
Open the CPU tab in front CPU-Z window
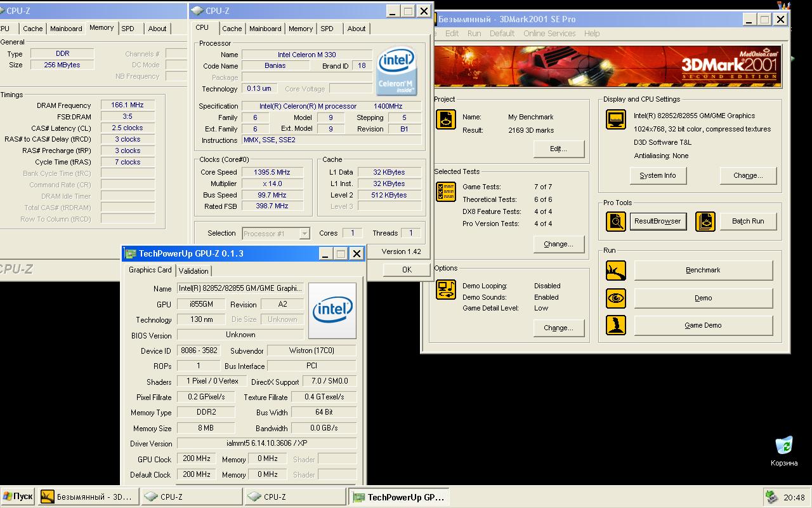click(x=202, y=27)
